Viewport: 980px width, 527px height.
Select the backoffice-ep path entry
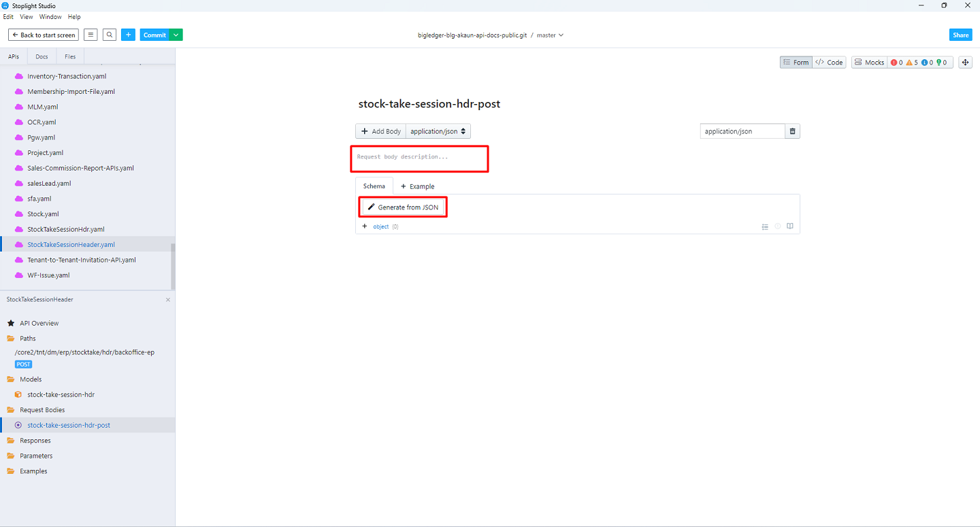tap(84, 352)
